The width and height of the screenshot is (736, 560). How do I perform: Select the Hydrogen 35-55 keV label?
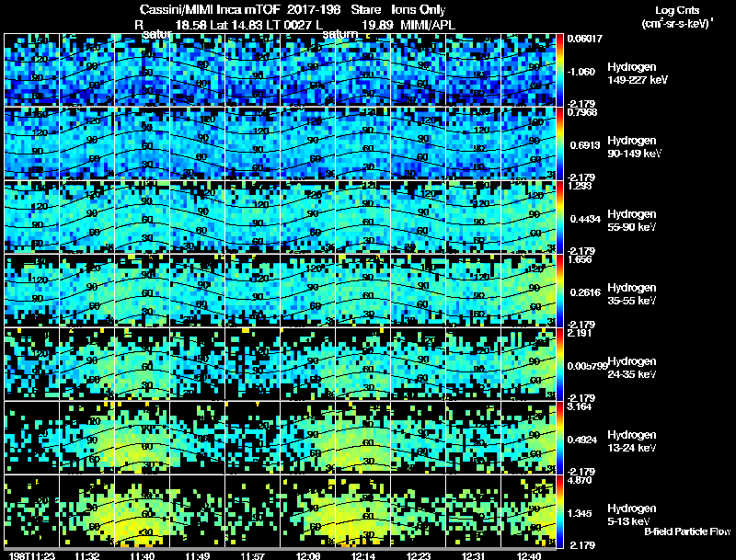pyautogui.click(x=632, y=294)
